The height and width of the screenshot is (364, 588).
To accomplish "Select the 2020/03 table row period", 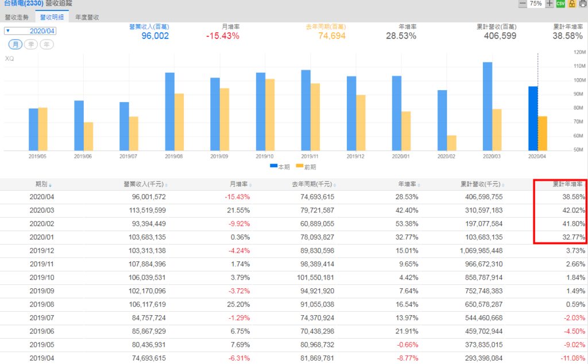I will pos(41,210).
